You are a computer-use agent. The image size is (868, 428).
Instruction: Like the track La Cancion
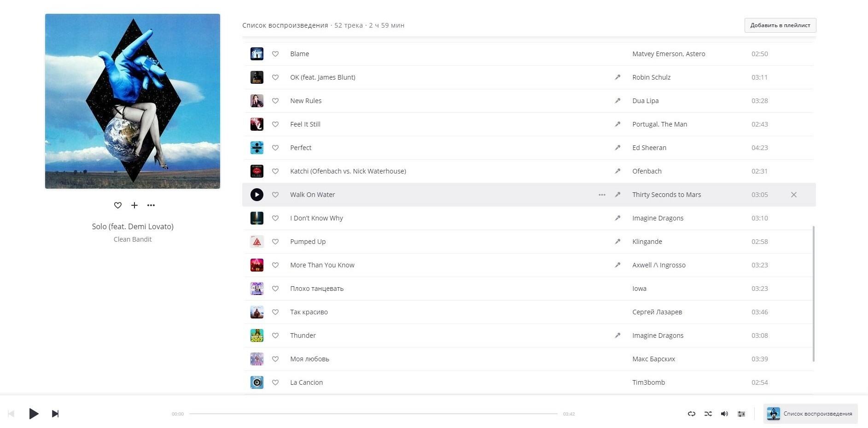[x=275, y=382]
